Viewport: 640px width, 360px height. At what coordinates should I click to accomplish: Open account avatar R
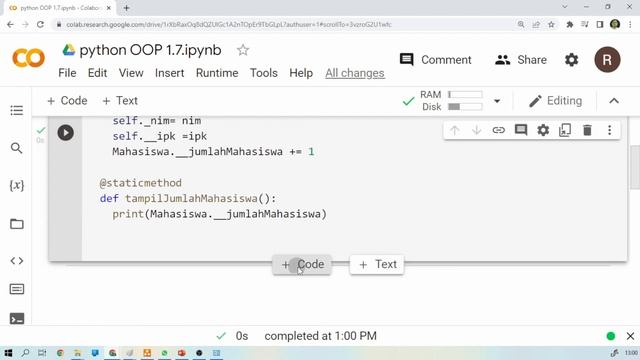pyautogui.click(x=607, y=60)
